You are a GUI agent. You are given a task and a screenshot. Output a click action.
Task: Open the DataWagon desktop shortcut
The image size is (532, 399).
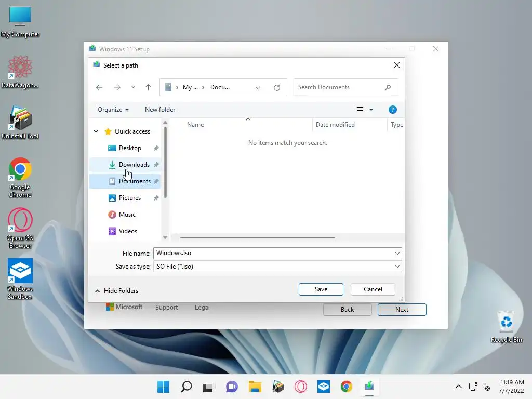20,72
